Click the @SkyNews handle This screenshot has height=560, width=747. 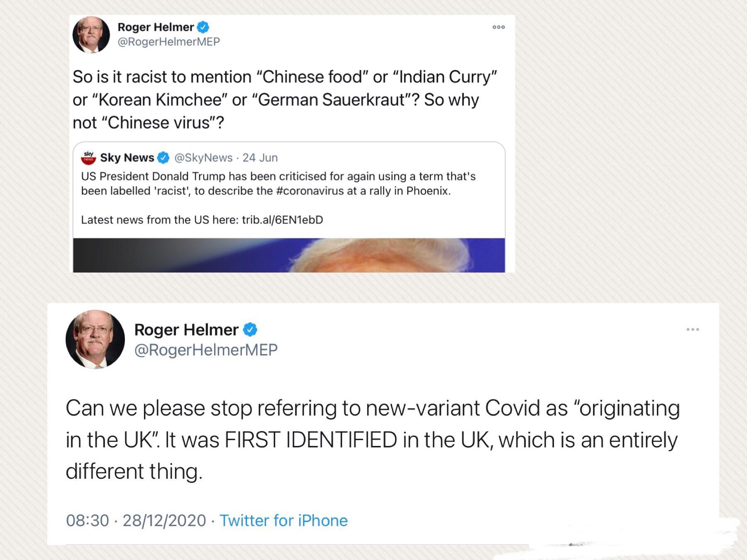[x=203, y=158]
